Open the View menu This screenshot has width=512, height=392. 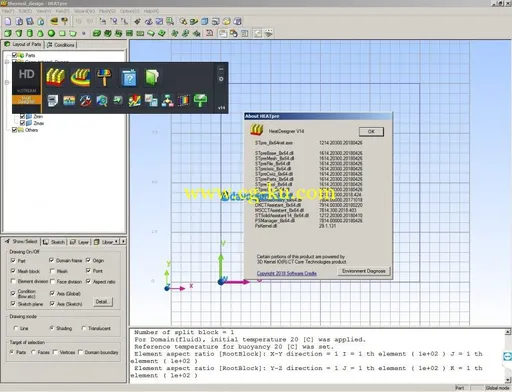point(44,11)
